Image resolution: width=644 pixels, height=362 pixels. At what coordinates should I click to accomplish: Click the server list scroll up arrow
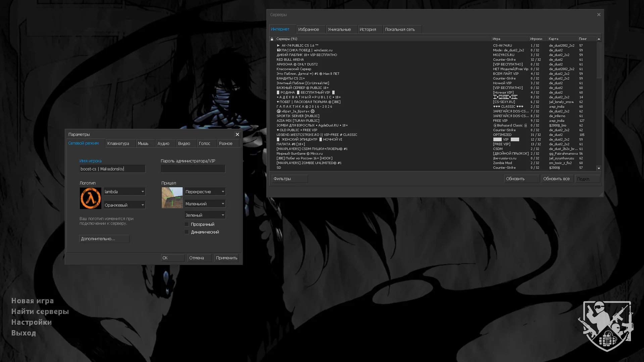coord(599,39)
